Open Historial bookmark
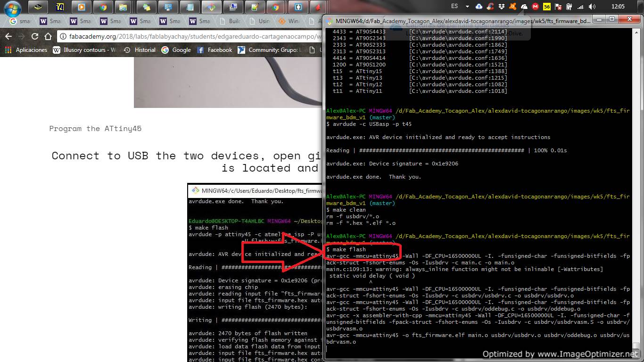Screen dimensions: 644x362 tap(140, 50)
